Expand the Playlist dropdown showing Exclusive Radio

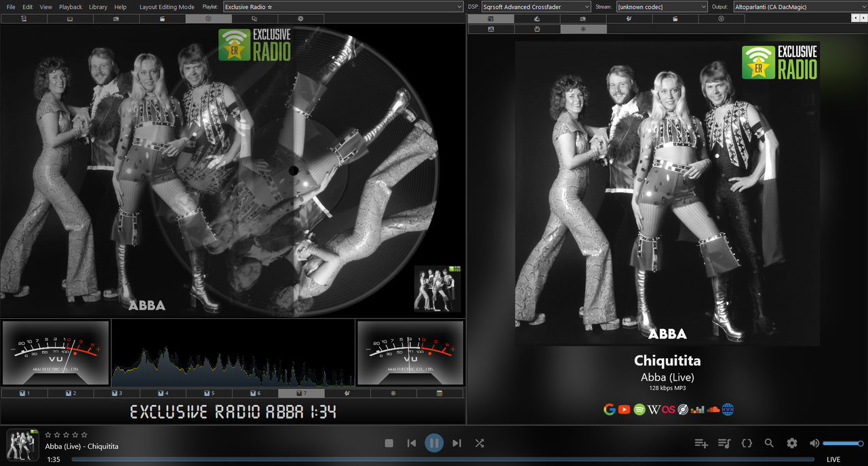343,7
